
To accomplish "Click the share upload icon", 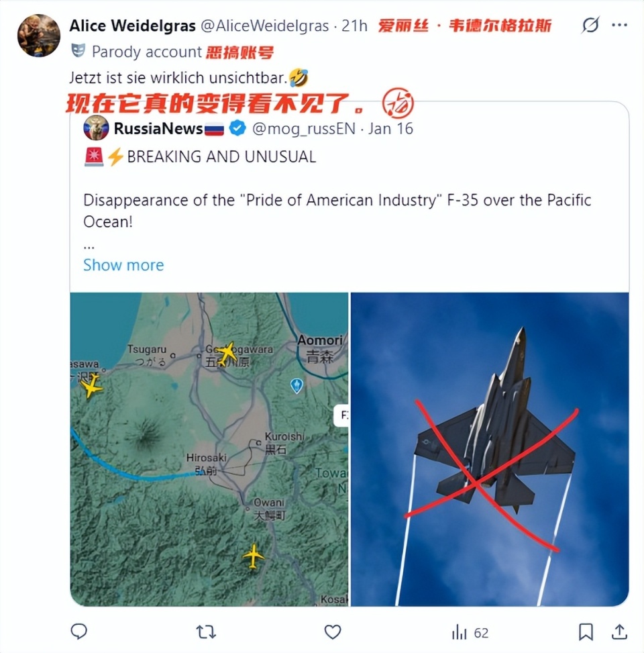I will [x=619, y=632].
